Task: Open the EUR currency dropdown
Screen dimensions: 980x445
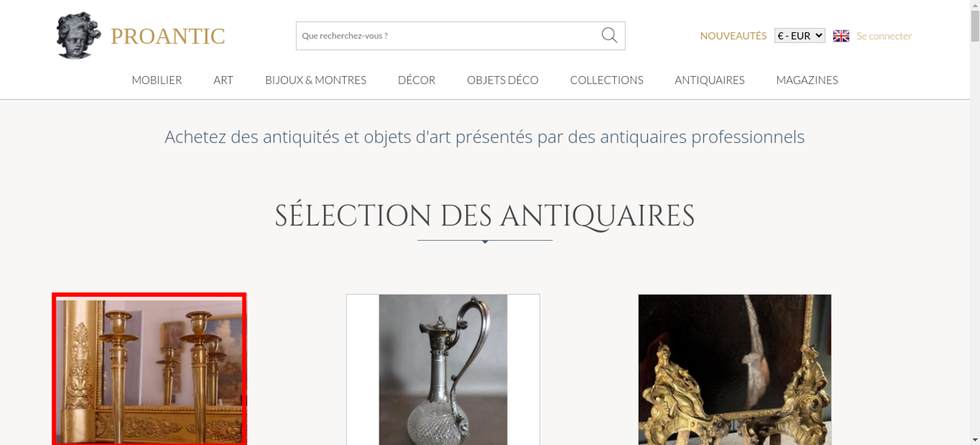Action: (x=800, y=36)
